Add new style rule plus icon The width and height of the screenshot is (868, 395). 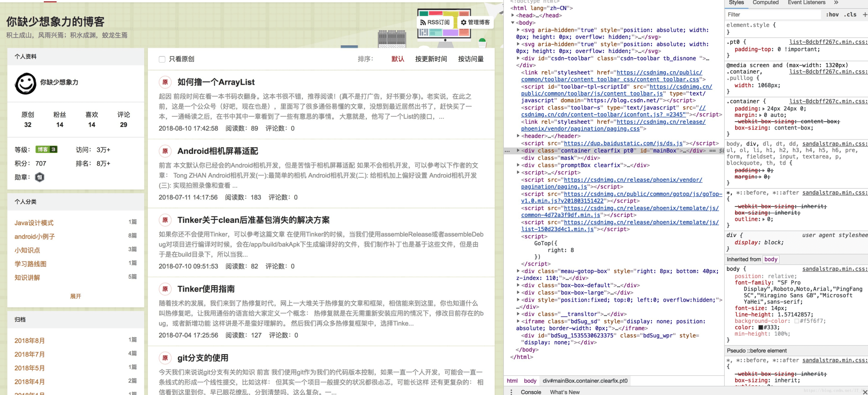click(x=865, y=15)
